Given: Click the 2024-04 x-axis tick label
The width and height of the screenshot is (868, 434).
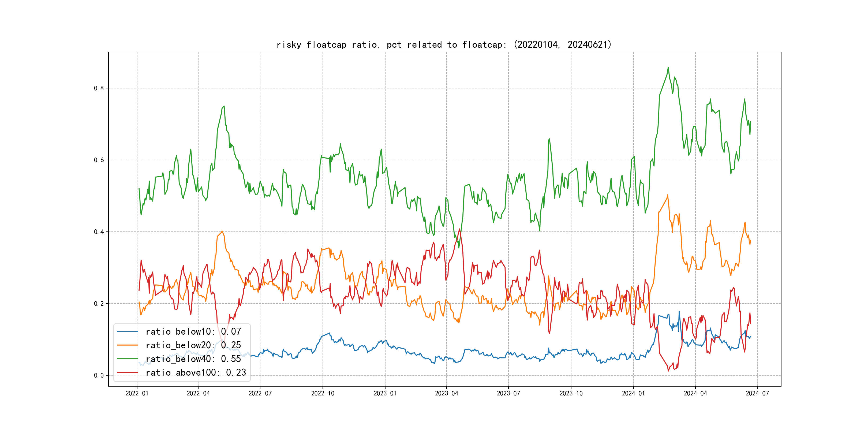Looking at the screenshot, I should pyautogui.click(x=695, y=393).
